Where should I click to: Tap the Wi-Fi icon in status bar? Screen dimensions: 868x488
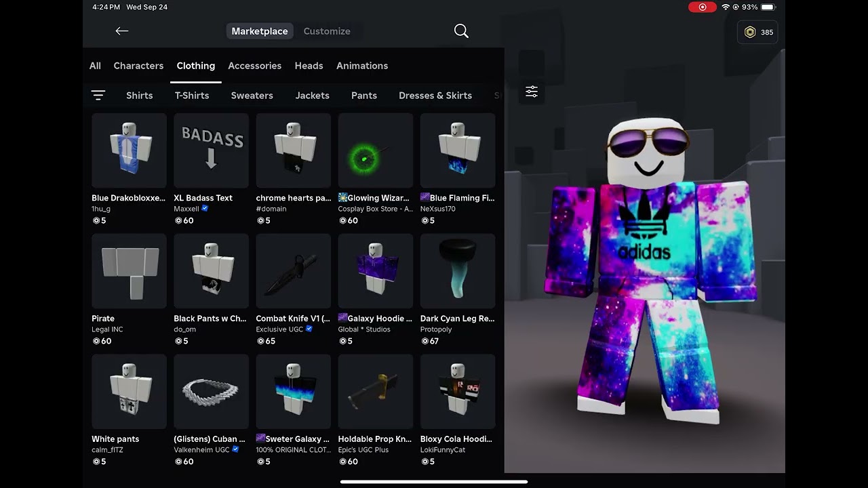click(x=726, y=7)
